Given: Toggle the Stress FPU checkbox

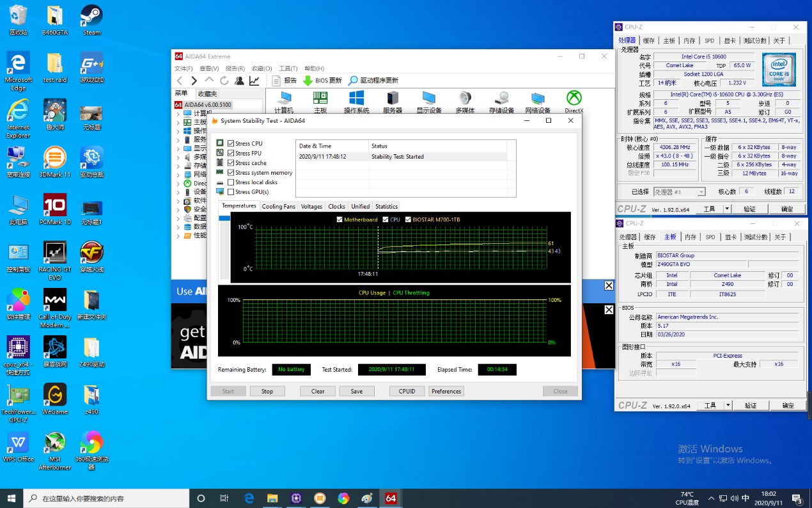Looking at the screenshot, I should (x=231, y=153).
